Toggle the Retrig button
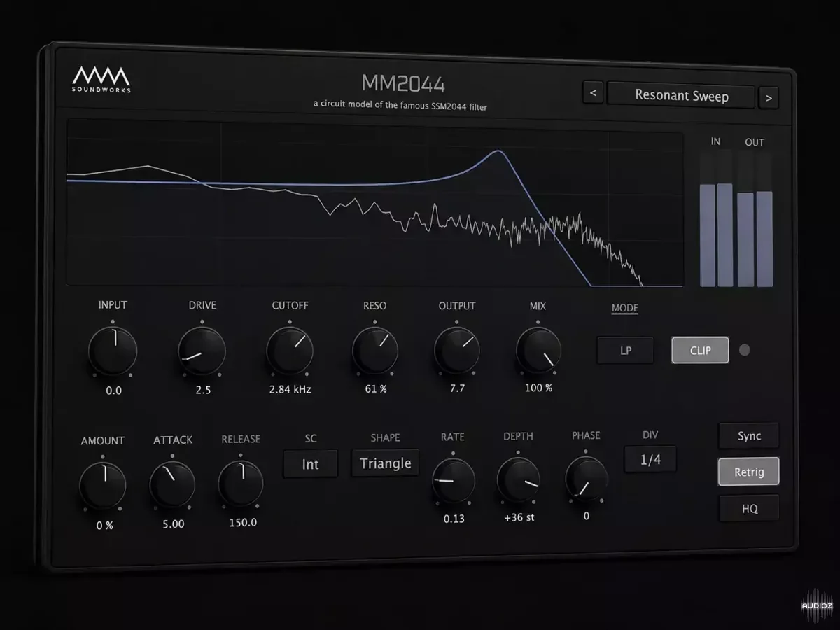 [x=749, y=472]
